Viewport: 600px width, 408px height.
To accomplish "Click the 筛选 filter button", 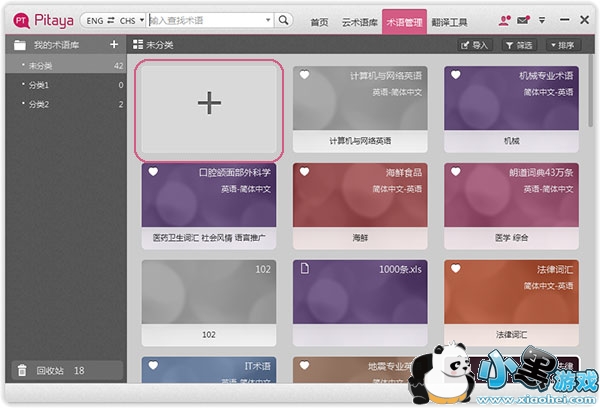I will [519, 45].
